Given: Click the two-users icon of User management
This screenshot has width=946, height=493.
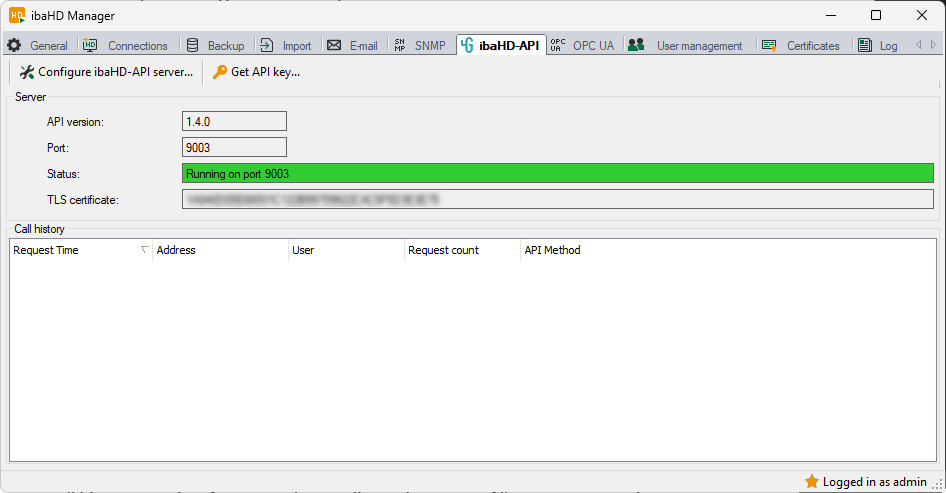Looking at the screenshot, I should 636,45.
